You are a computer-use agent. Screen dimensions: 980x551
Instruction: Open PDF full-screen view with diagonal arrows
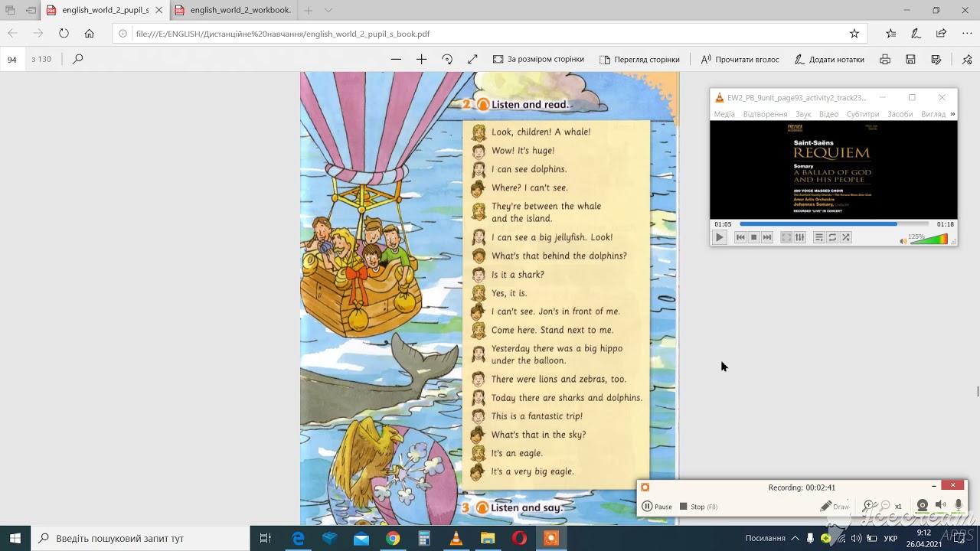[472, 59]
